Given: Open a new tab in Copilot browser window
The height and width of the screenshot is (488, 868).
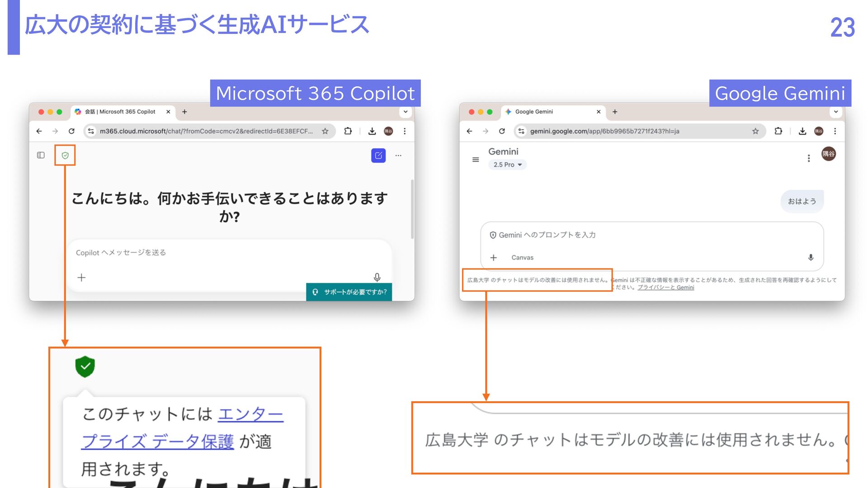Looking at the screenshot, I should click(184, 112).
